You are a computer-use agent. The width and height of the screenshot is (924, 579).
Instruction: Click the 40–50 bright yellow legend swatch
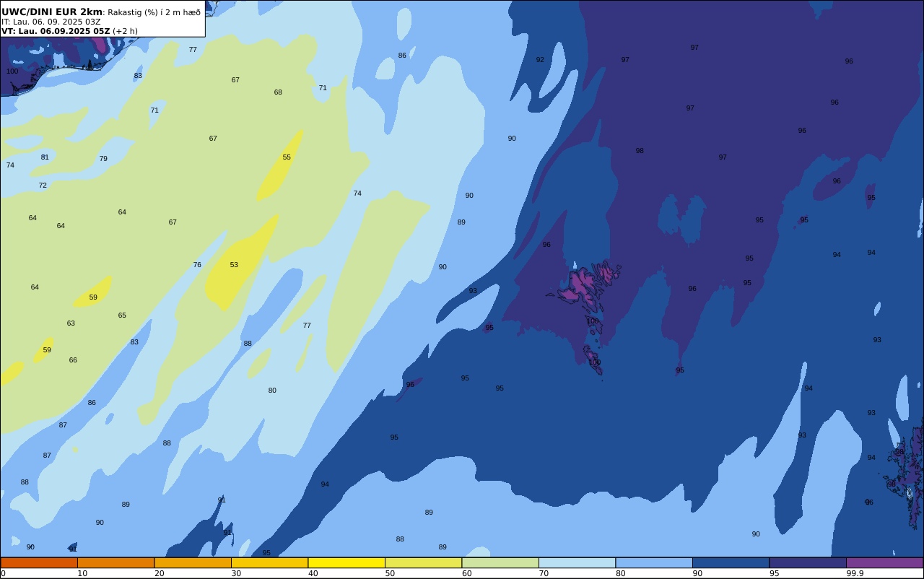[346, 562]
